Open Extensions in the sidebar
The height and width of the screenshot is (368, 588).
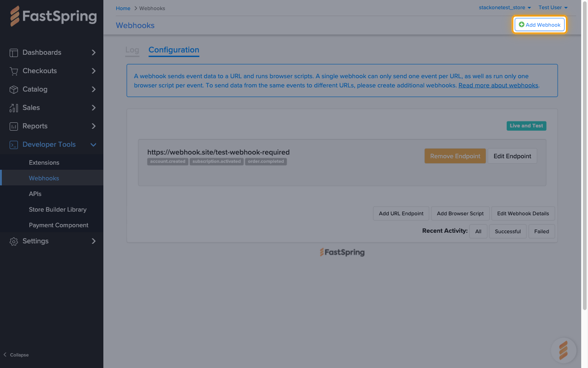coord(44,162)
